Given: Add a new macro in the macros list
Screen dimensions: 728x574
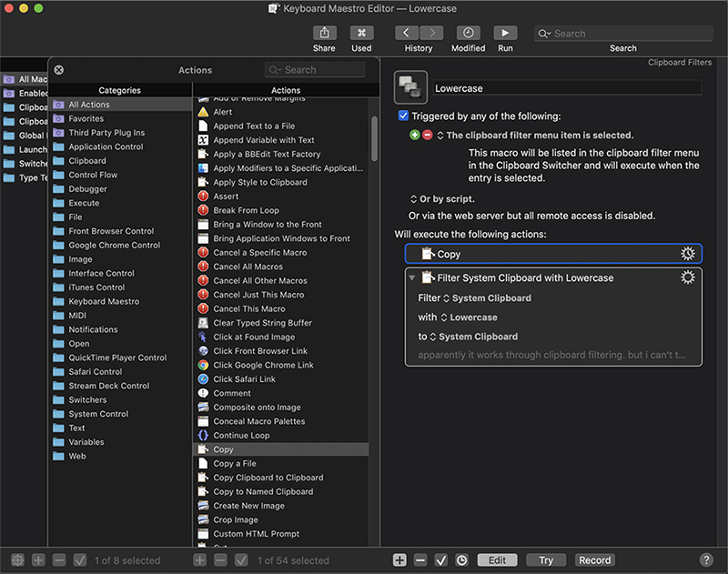Looking at the screenshot, I should pos(200,560).
